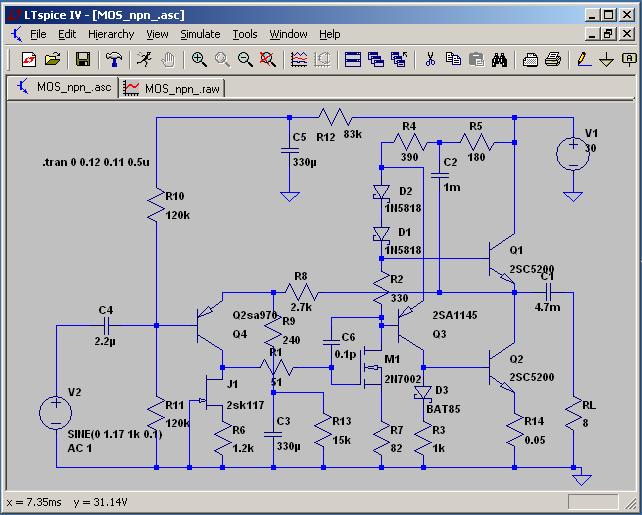The width and height of the screenshot is (642, 515).
Task: Click the 2sk117 JFET label
Action: 245,405
